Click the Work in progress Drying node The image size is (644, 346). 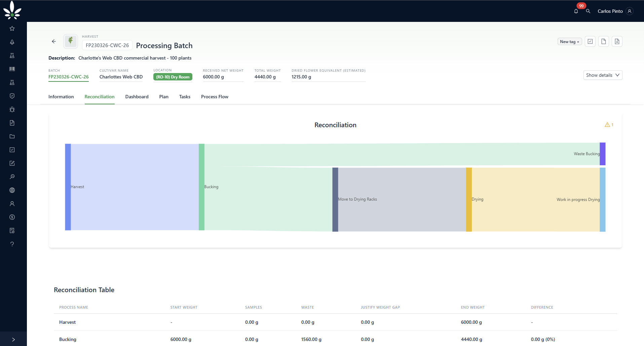coord(603,200)
